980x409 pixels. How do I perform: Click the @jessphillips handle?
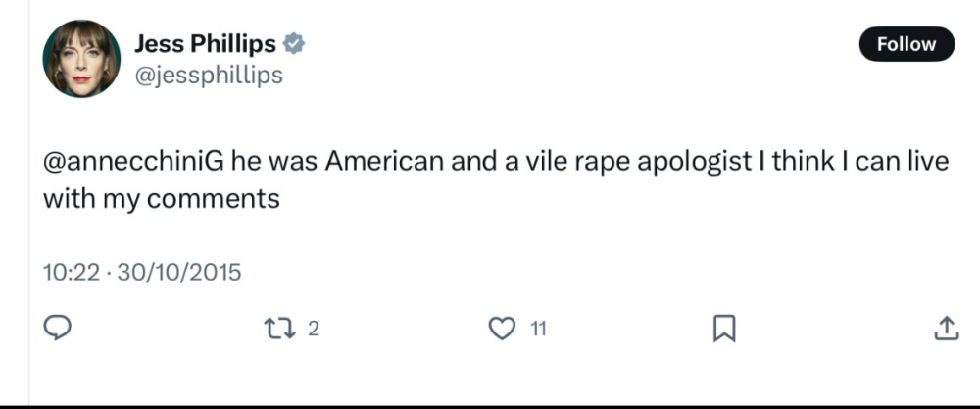point(208,75)
